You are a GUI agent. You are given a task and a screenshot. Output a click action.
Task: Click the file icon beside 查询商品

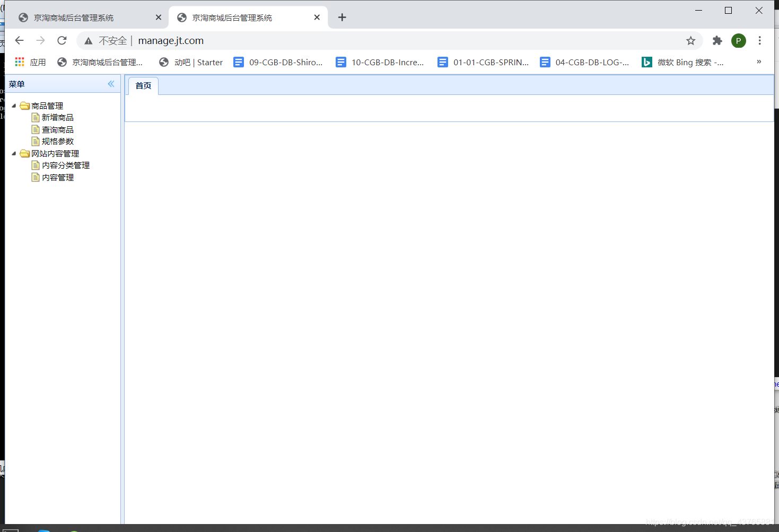(36, 129)
